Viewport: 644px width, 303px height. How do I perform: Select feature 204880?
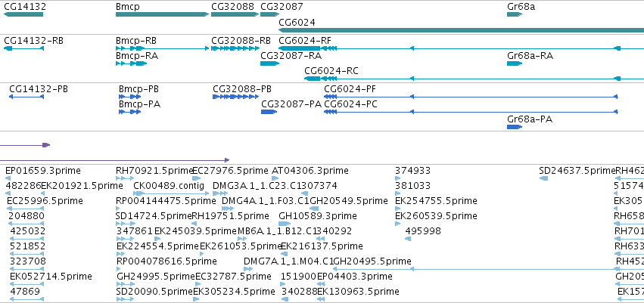click(x=26, y=224)
